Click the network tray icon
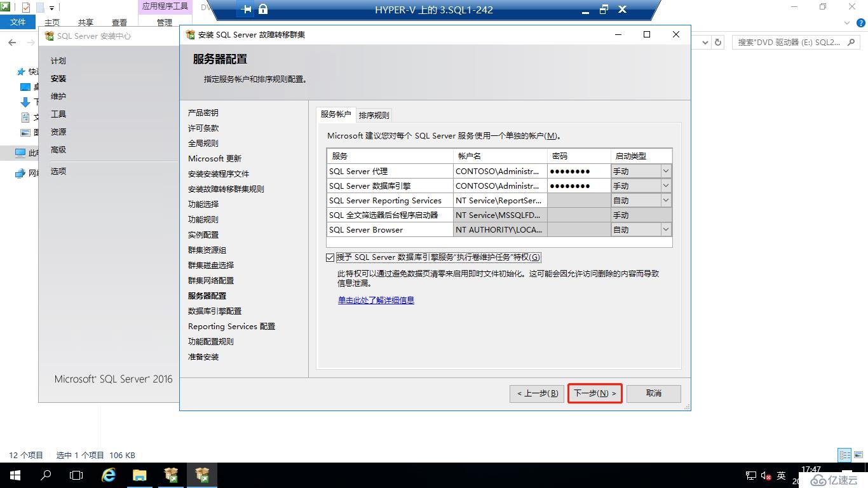Image resolution: width=868 pixels, height=488 pixels. (x=750, y=475)
